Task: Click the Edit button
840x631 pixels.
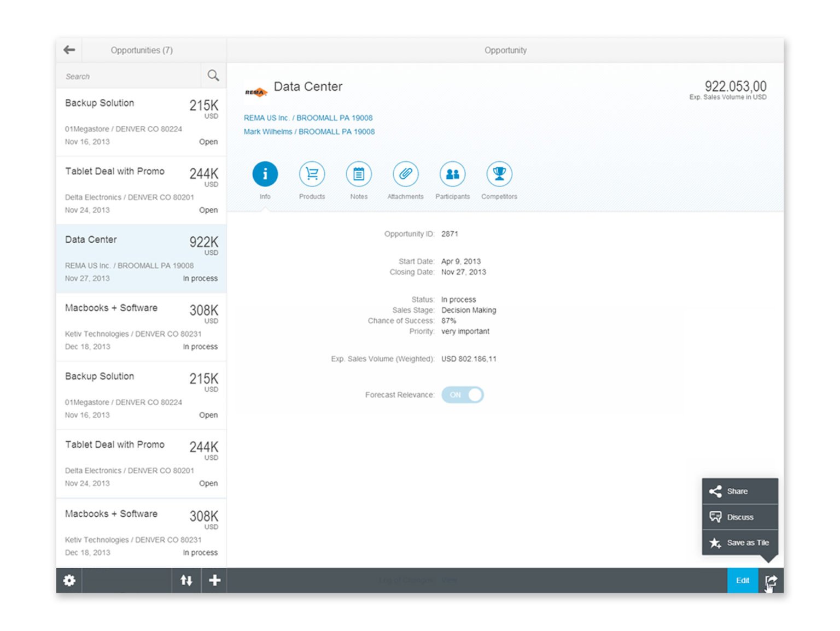Action: (743, 580)
